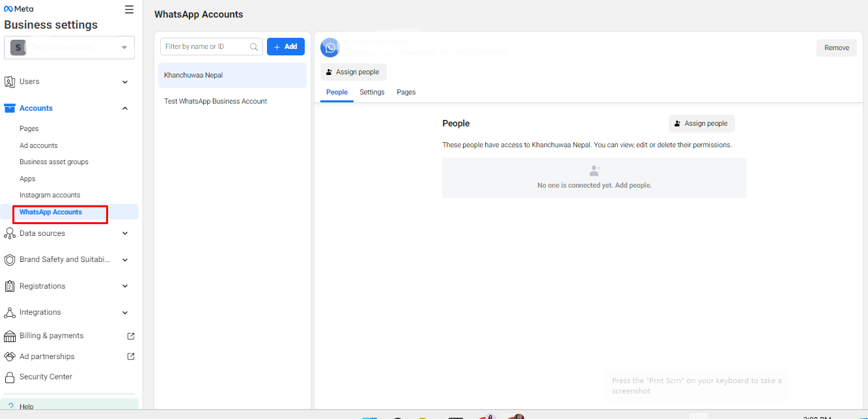Click the Meta logo

(x=19, y=9)
